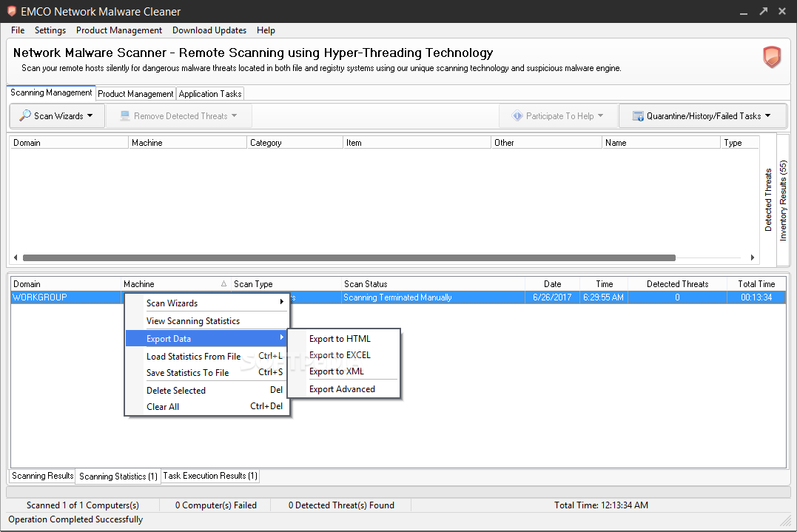Sort by Other column header
This screenshot has width=797, height=532.
coord(546,143)
